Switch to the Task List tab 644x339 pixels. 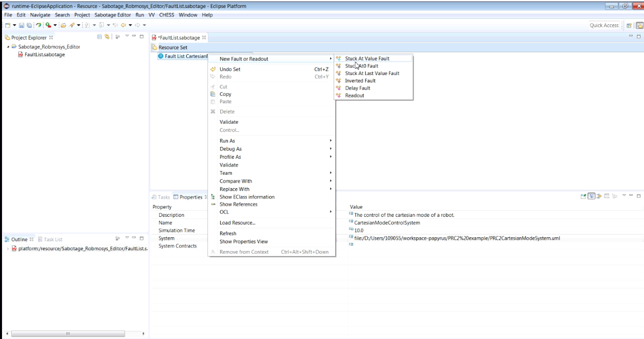[x=53, y=239]
